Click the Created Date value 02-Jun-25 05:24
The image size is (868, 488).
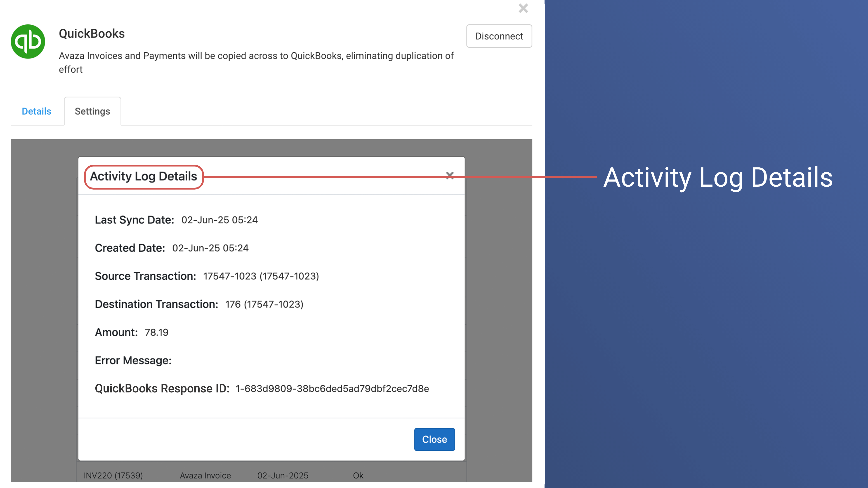210,248
